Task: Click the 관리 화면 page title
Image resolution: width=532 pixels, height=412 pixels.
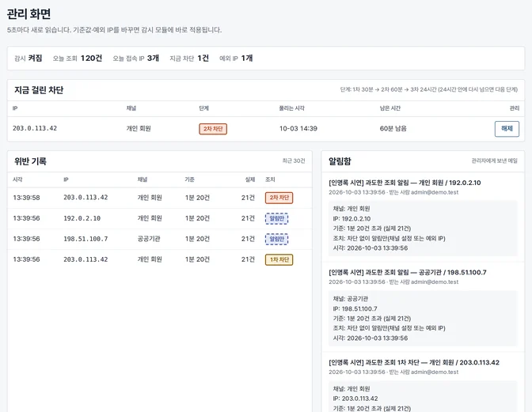Action: [x=28, y=14]
